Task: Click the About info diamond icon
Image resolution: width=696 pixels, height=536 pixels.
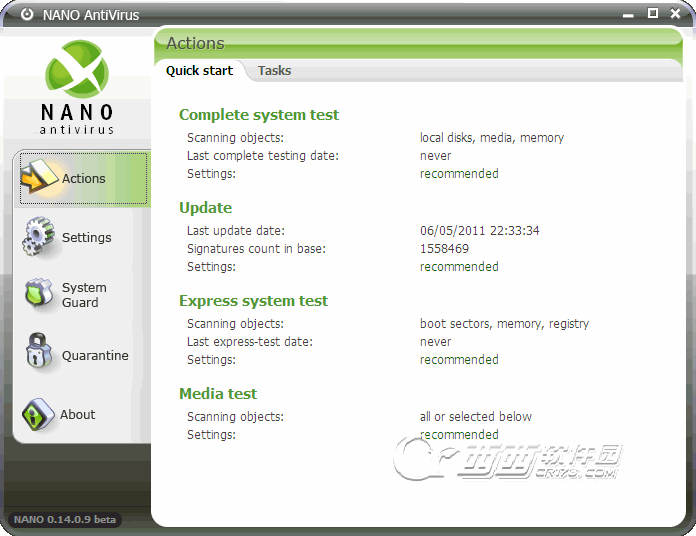Action: pyautogui.click(x=38, y=414)
